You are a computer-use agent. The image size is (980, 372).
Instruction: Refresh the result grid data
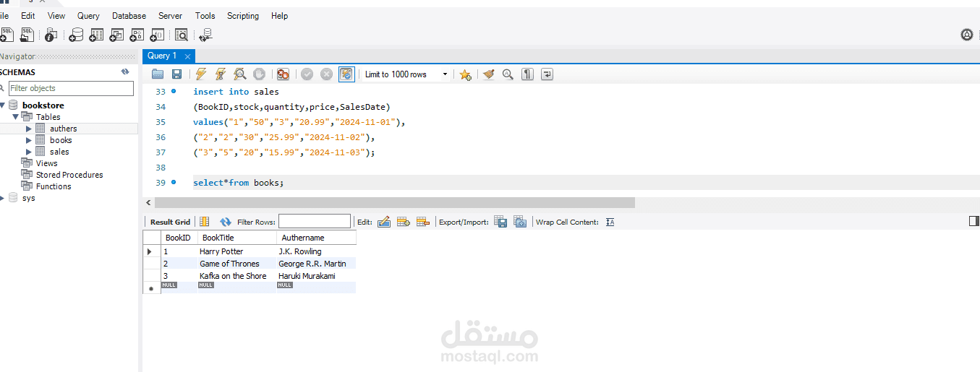226,222
